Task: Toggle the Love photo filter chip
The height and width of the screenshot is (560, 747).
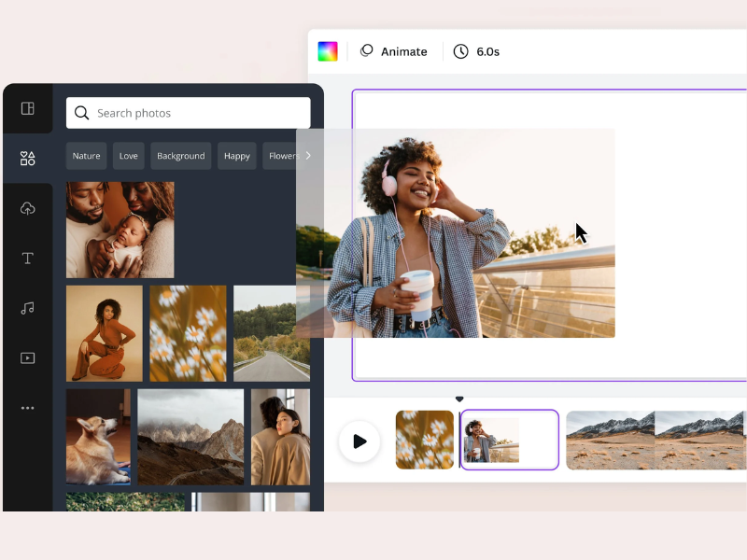Action: pos(128,156)
